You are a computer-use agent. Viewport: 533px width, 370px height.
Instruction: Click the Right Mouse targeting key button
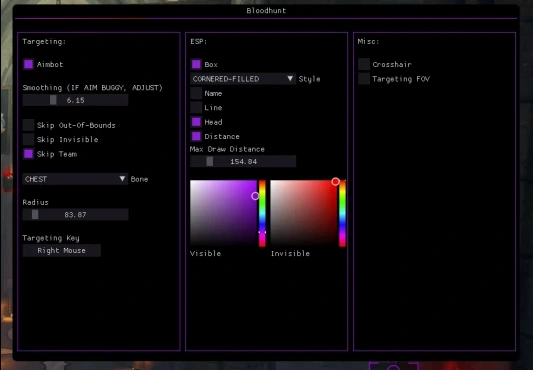(62, 251)
